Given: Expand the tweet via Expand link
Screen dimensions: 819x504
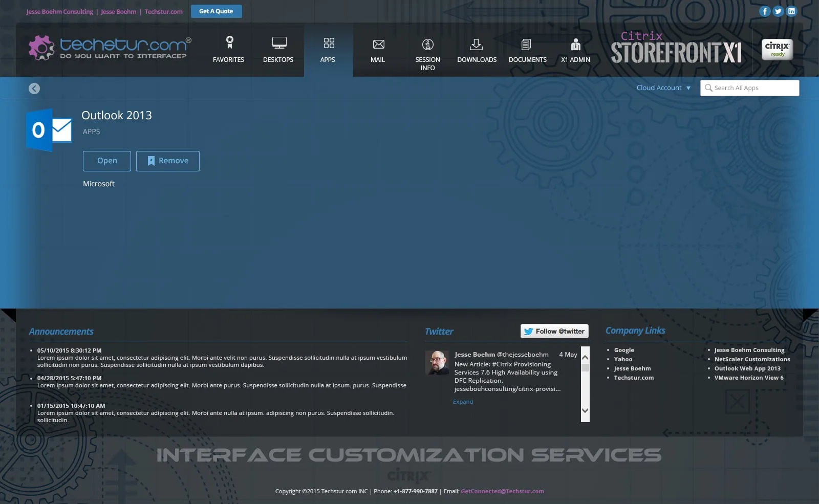Looking at the screenshot, I should click(463, 402).
